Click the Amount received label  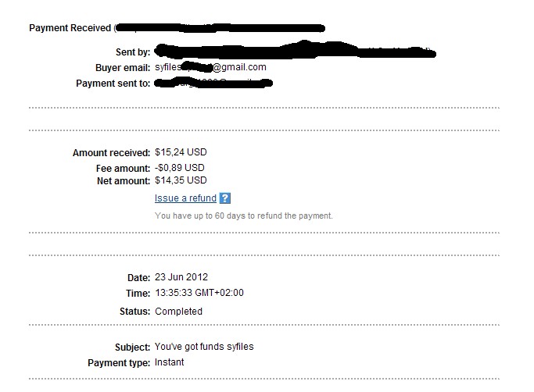pos(110,153)
